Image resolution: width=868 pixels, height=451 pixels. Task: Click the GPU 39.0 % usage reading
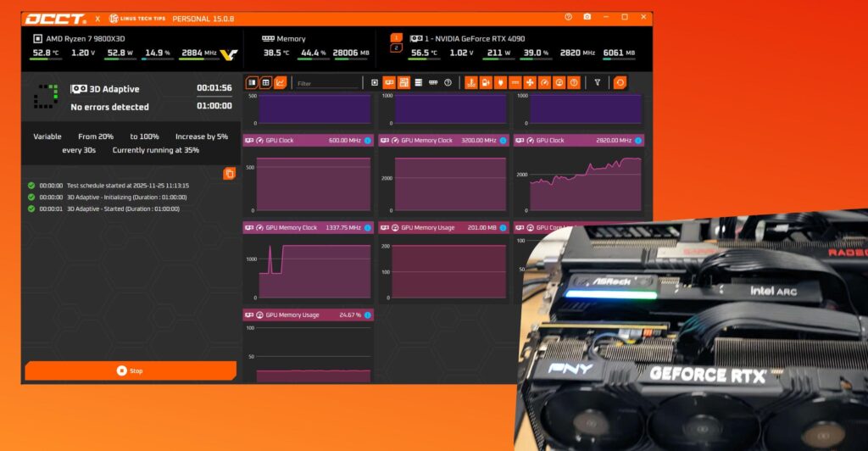(x=536, y=53)
